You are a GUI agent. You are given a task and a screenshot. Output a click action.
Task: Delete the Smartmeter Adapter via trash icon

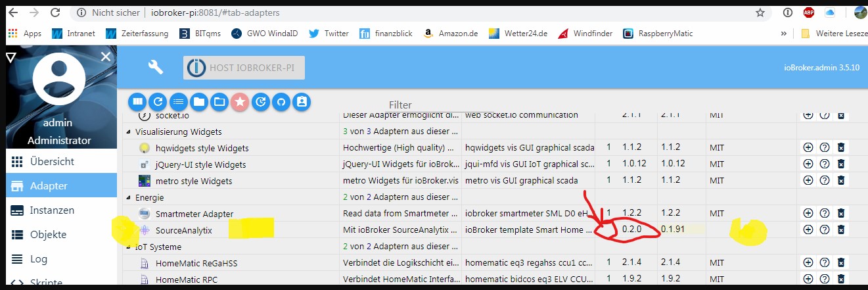[840, 213]
